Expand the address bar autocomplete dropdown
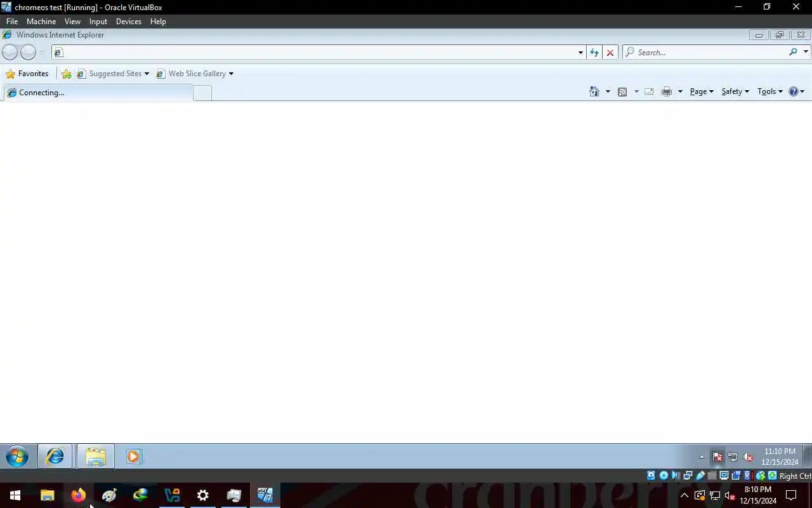Viewport: 812px width, 508px height. (580, 53)
